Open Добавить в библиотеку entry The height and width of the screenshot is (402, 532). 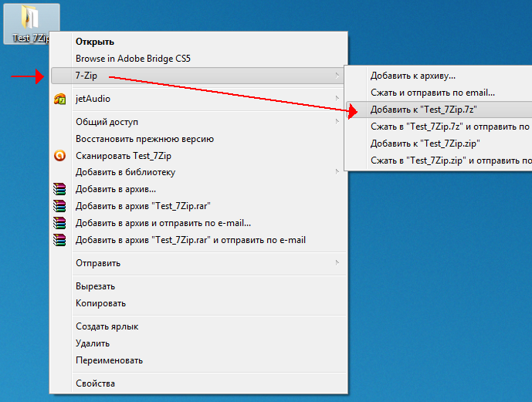(198, 172)
